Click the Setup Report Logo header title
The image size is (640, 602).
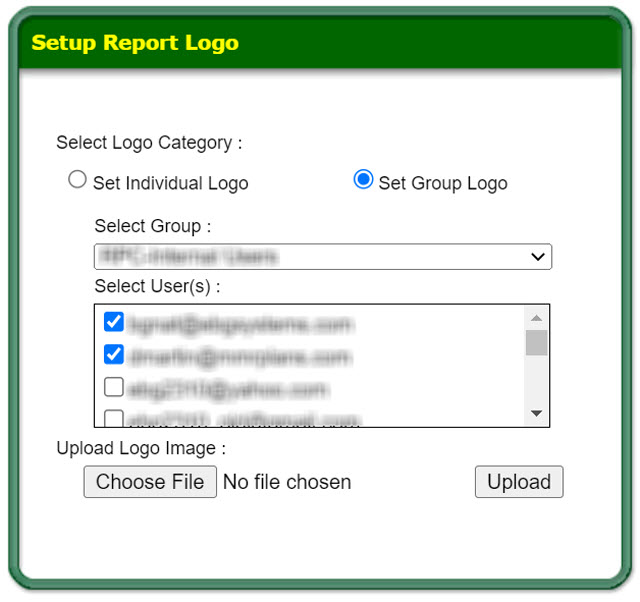click(135, 43)
